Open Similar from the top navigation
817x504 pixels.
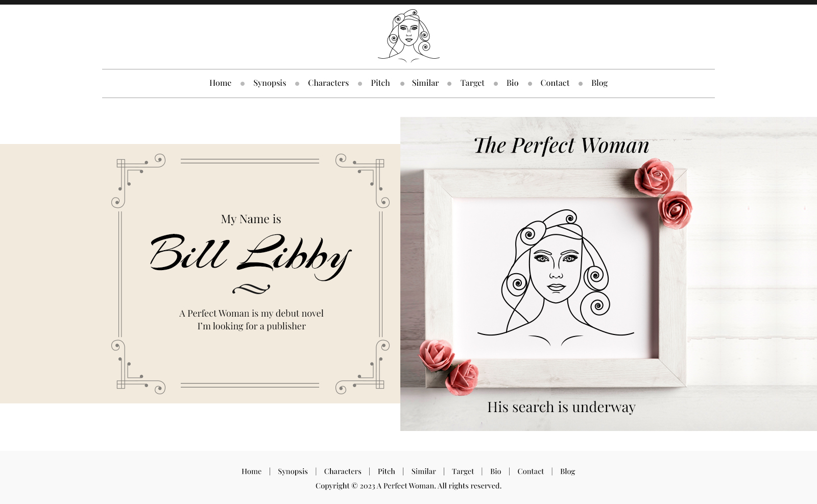tap(425, 83)
